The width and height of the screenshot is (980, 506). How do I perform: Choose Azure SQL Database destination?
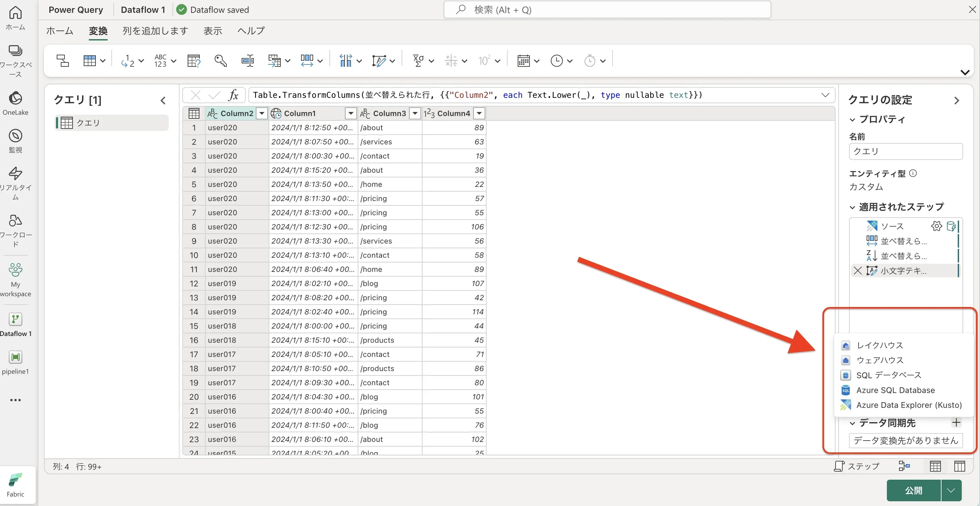coord(895,390)
